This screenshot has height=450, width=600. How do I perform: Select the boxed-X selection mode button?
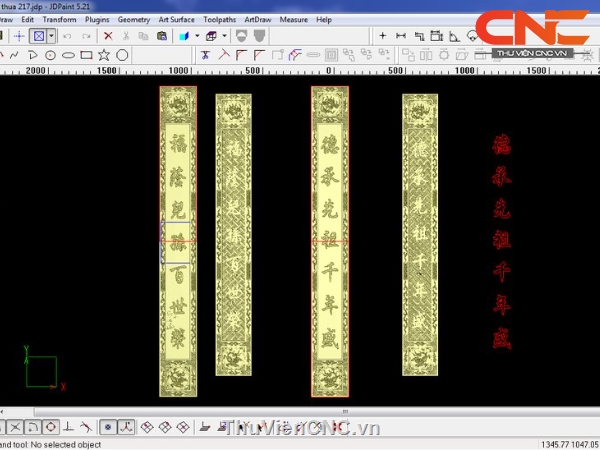tap(39, 36)
